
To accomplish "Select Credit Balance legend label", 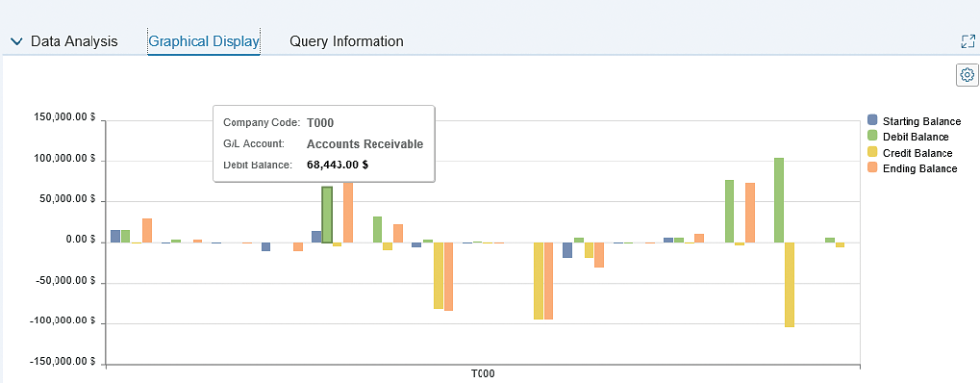I will pyautogui.click(x=917, y=153).
